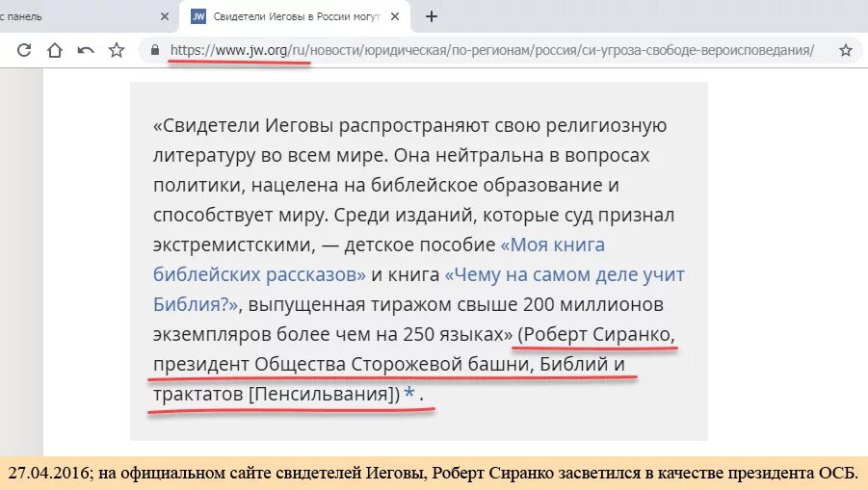Click the star icon next to the back arrow

tap(117, 50)
